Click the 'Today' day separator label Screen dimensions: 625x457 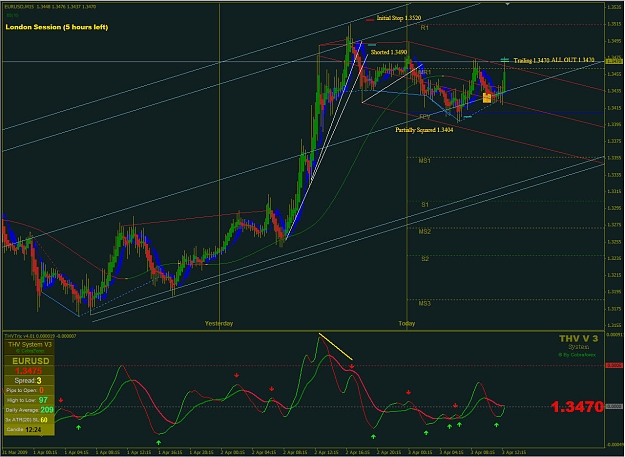[x=407, y=323]
